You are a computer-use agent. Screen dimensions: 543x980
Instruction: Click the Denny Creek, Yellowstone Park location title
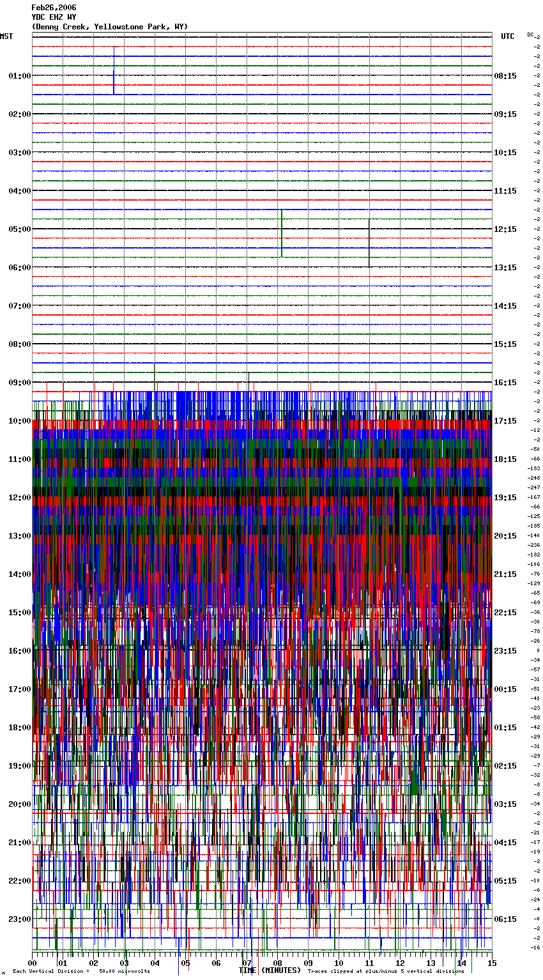(110, 27)
